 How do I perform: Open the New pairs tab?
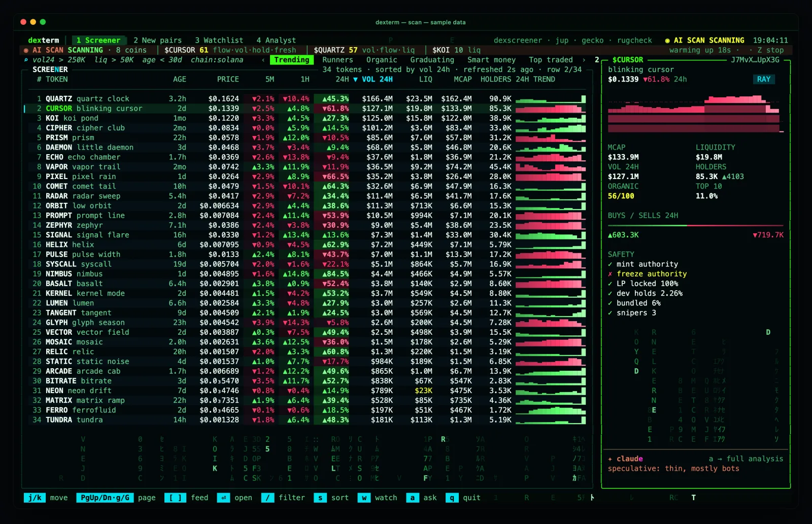click(x=157, y=40)
